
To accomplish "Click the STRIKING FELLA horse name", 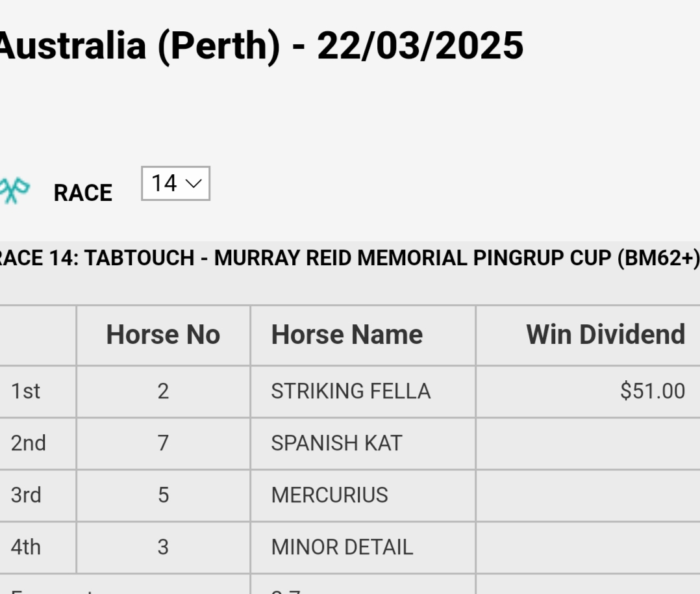I will tap(351, 391).
